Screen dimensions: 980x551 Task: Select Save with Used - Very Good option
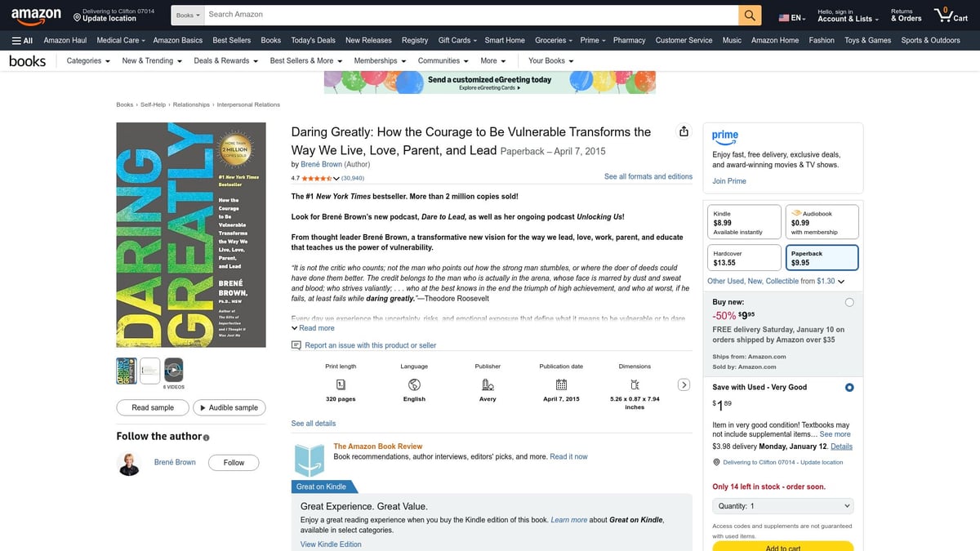(849, 387)
